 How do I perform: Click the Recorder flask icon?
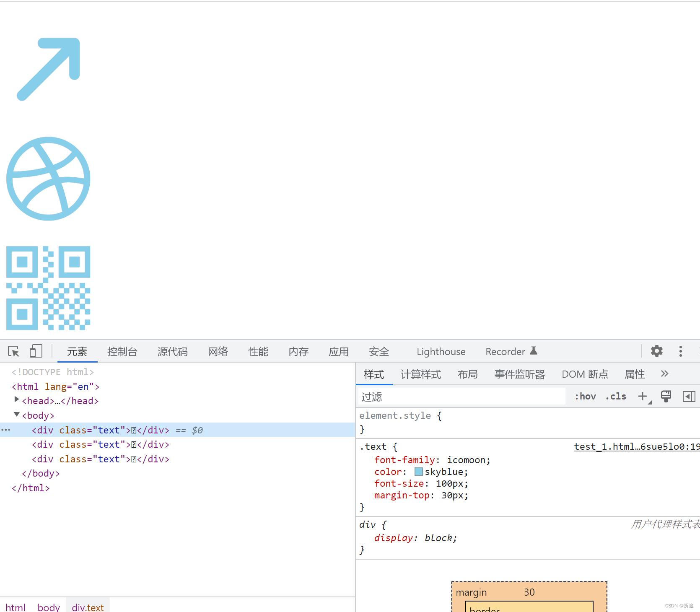tap(534, 351)
